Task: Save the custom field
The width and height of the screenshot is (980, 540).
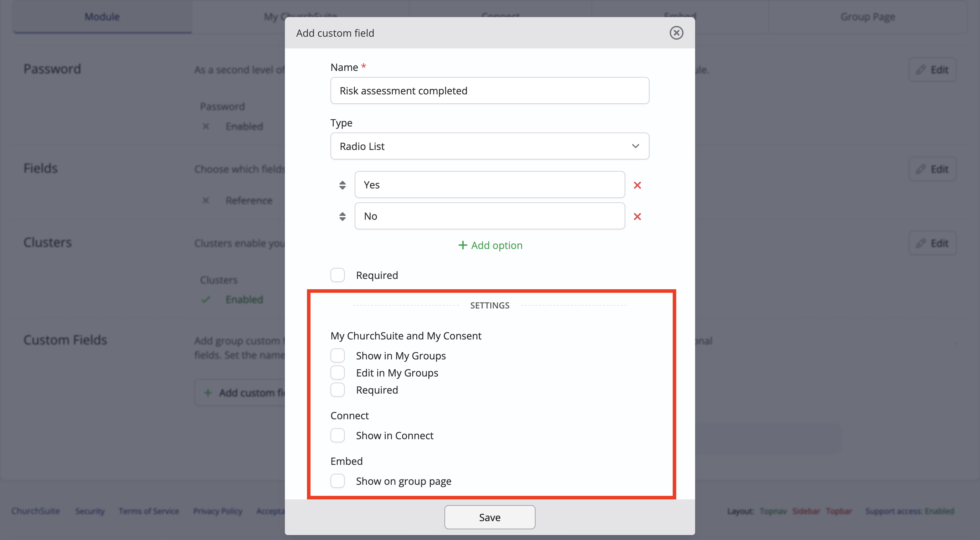Action: [490, 517]
